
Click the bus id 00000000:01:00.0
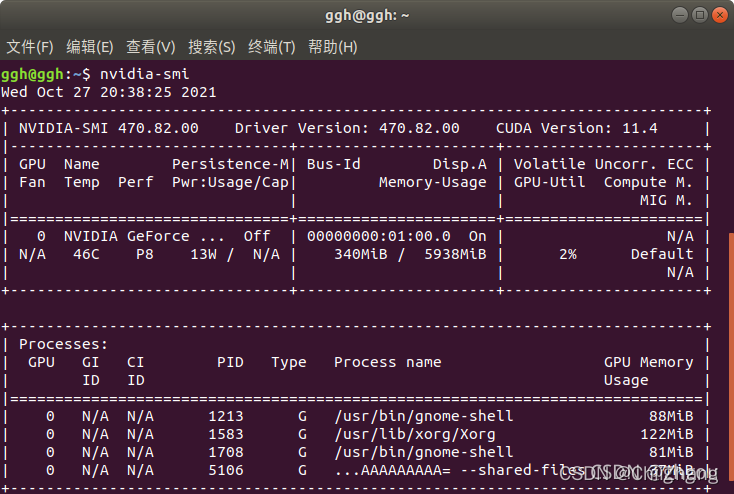click(379, 236)
